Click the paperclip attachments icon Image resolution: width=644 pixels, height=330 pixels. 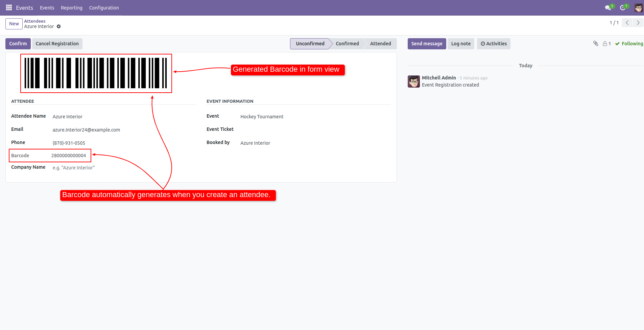(x=596, y=44)
